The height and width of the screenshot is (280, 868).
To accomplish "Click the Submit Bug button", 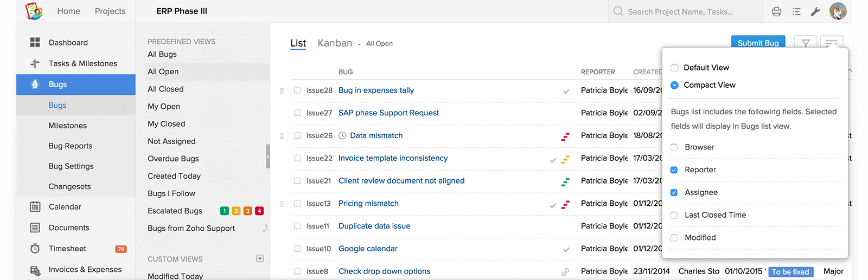I will coord(758,43).
